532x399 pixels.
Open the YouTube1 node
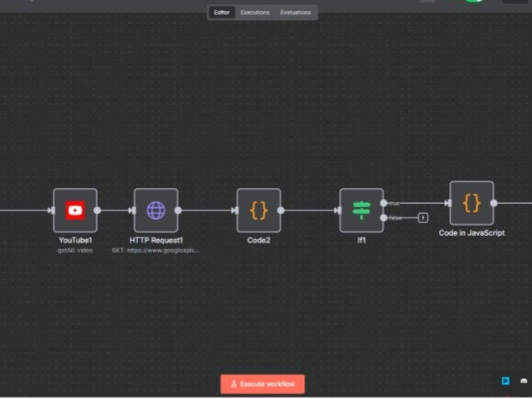pos(76,210)
